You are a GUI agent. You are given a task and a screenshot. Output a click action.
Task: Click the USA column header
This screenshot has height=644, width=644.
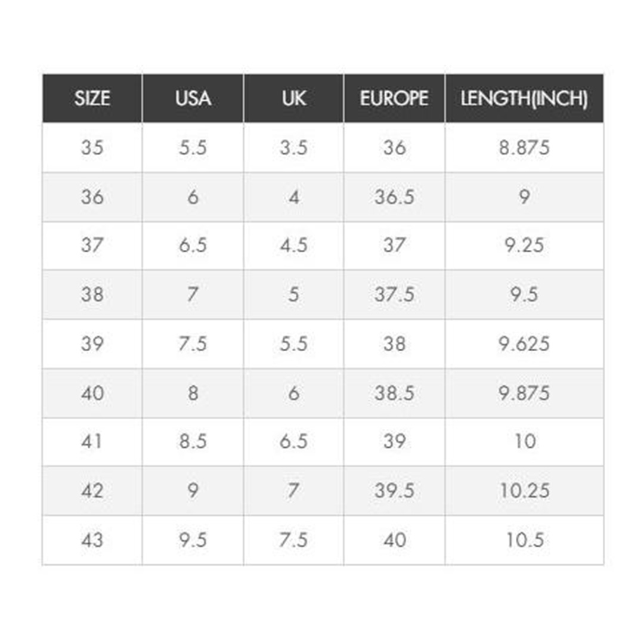[x=193, y=98]
